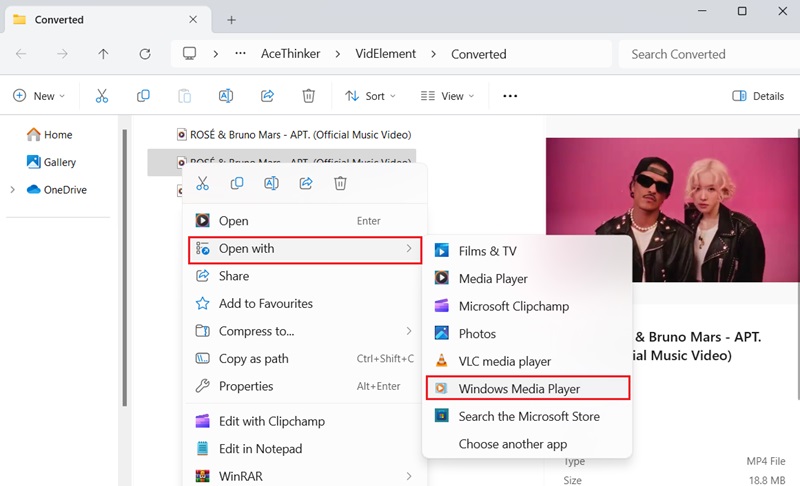
Task: Select Windows Media Player
Action: point(528,389)
